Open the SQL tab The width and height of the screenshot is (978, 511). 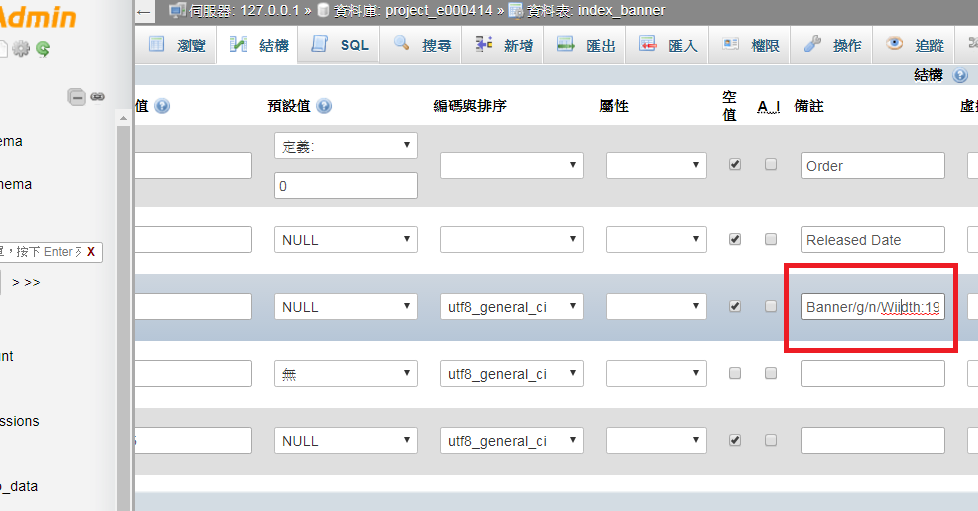339,45
